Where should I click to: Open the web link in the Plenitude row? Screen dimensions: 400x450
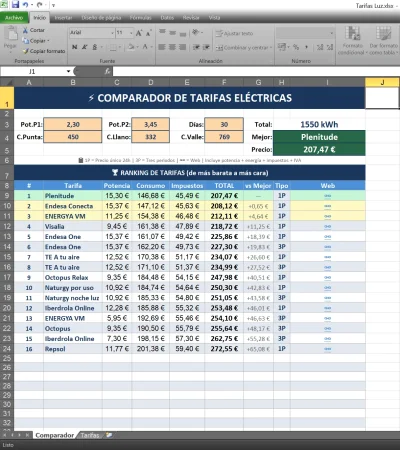click(328, 196)
